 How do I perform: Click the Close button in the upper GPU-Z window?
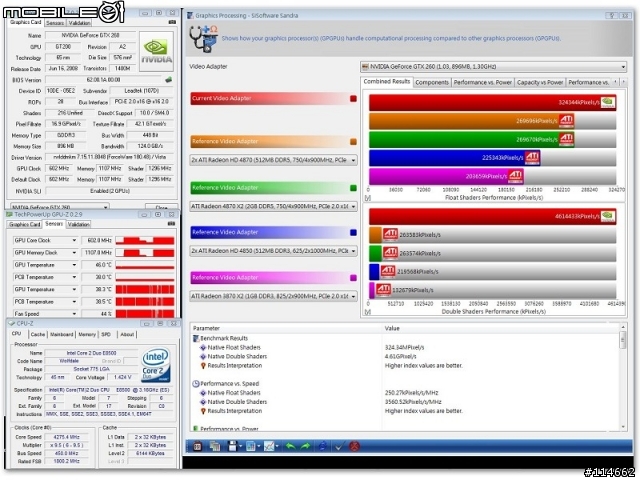click(x=161, y=207)
